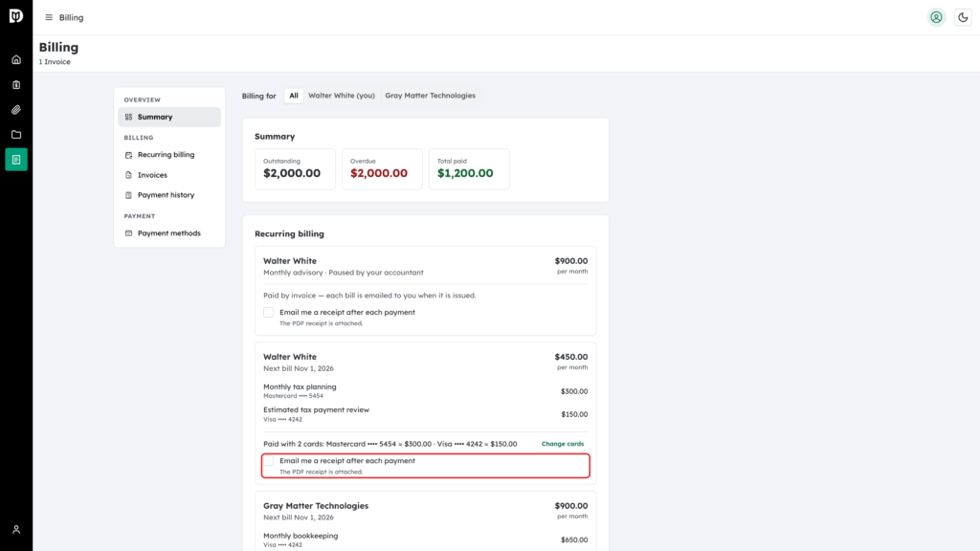
Task: Click the 'Estimated tax payment review' line item
Action: [x=316, y=409]
